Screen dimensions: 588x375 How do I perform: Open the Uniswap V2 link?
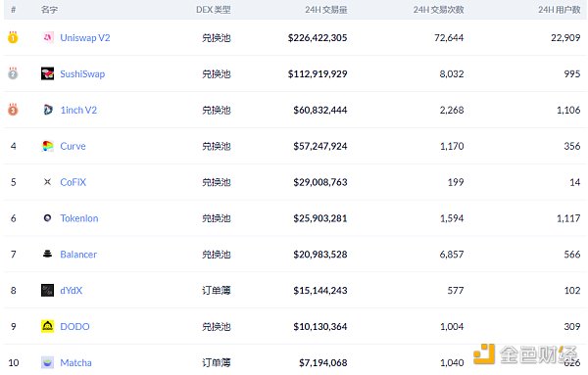tap(85, 38)
